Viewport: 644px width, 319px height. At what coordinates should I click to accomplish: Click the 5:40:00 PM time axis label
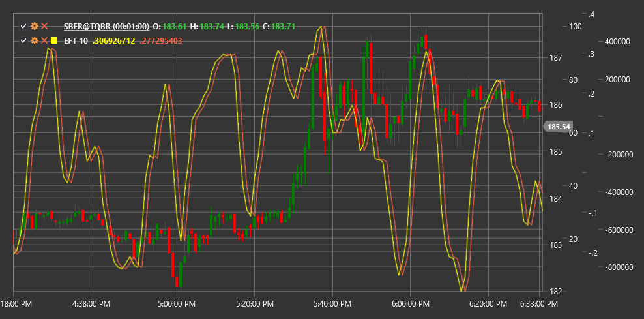pos(332,304)
